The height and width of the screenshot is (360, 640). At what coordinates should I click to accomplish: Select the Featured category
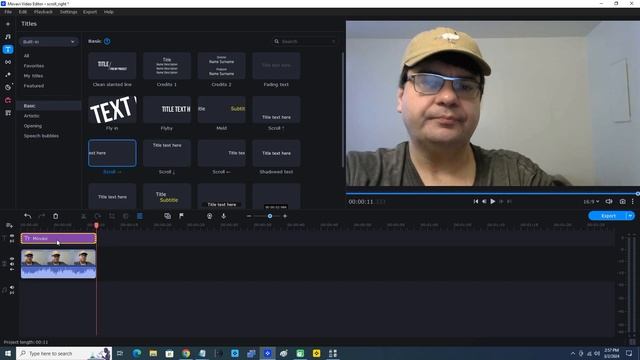[x=34, y=86]
